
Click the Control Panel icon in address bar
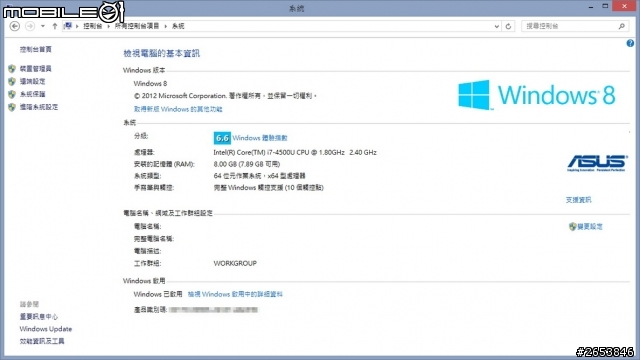(x=68, y=26)
